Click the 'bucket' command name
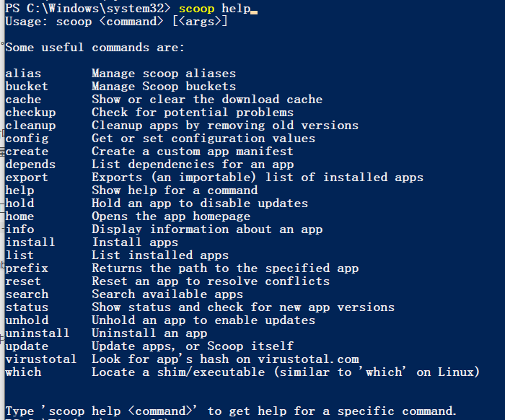 point(27,87)
